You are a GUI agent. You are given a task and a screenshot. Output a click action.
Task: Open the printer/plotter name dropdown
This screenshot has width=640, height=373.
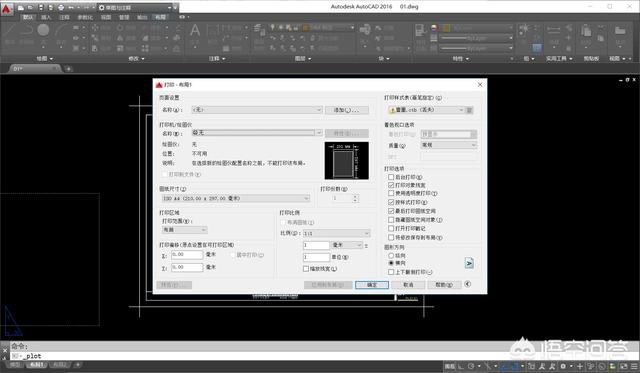[x=257, y=133]
